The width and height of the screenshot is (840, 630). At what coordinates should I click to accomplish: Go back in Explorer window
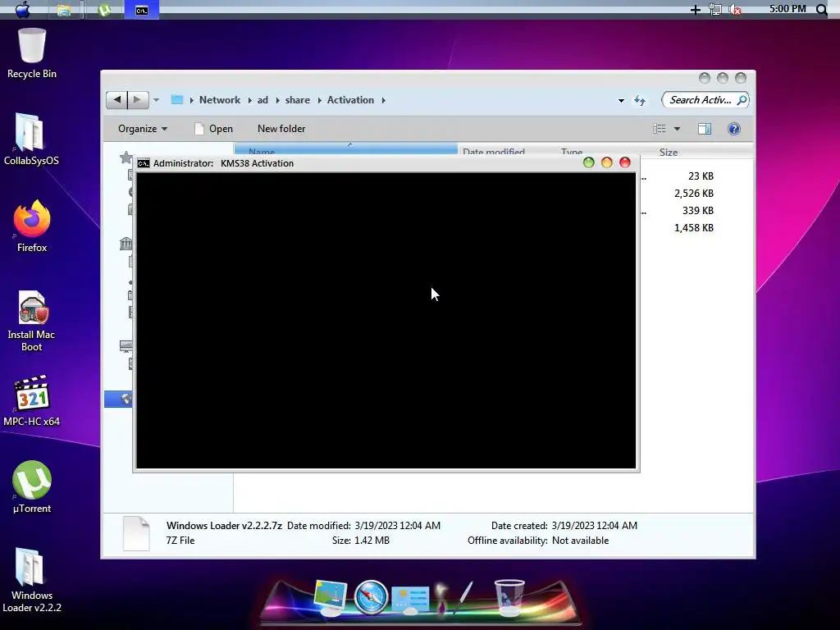[x=116, y=99]
